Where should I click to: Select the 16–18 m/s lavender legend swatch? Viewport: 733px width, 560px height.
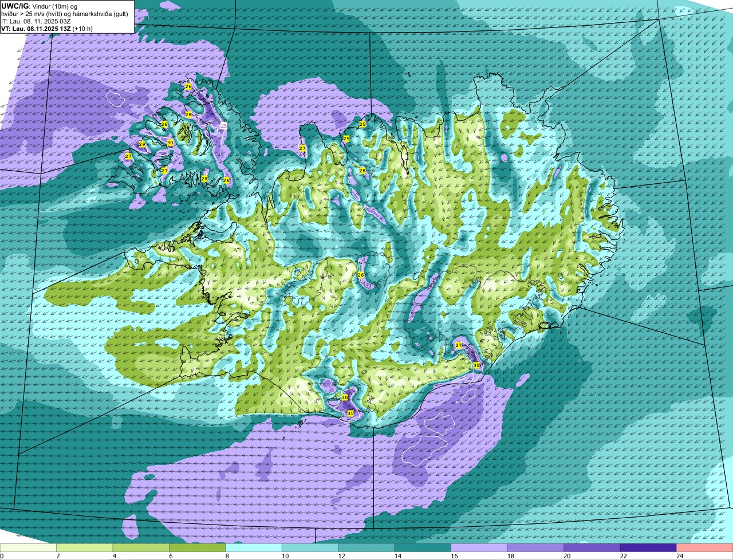point(479,548)
